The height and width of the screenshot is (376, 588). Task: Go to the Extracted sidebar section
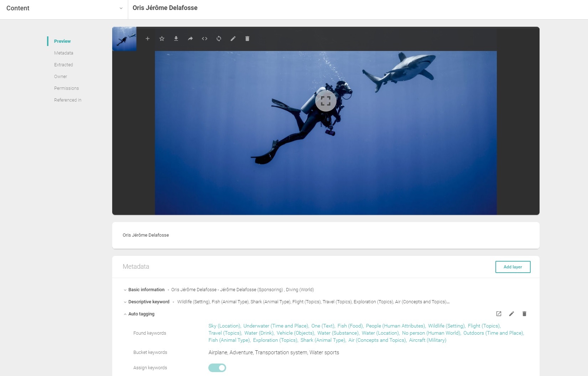[x=63, y=65]
